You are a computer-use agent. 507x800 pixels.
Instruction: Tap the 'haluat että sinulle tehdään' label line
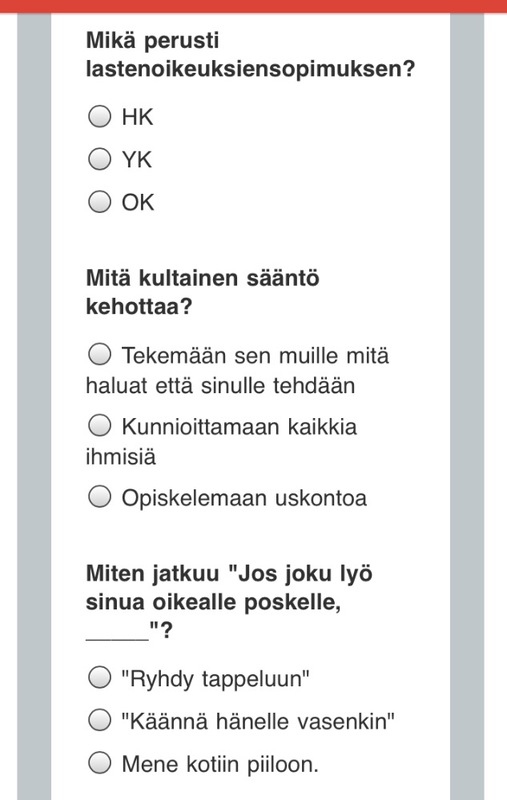tap(220, 385)
